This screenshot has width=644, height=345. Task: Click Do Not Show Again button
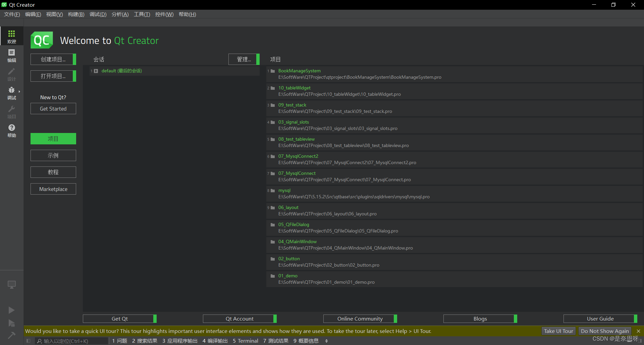coord(605,331)
